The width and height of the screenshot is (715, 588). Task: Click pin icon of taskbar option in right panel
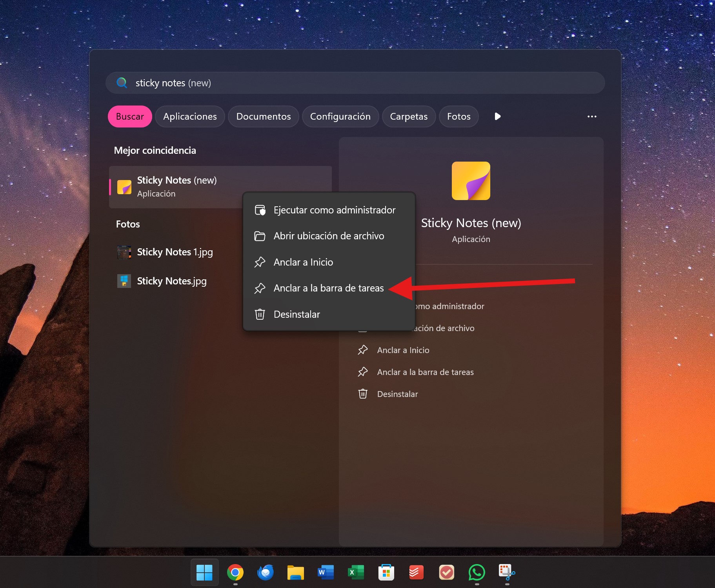click(363, 372)
